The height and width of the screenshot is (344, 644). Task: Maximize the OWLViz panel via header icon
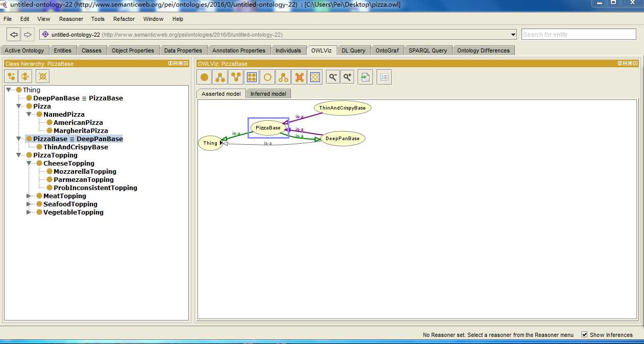630,63
